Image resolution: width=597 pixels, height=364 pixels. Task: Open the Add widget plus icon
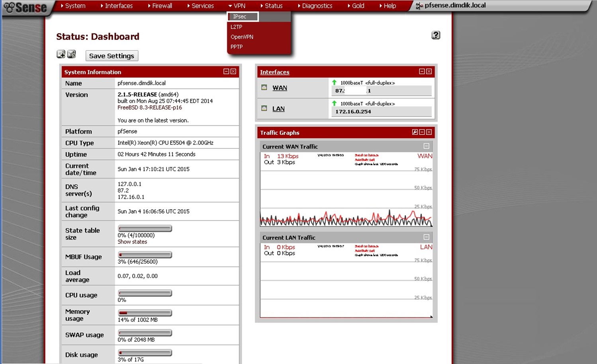[x=61, y=54]
